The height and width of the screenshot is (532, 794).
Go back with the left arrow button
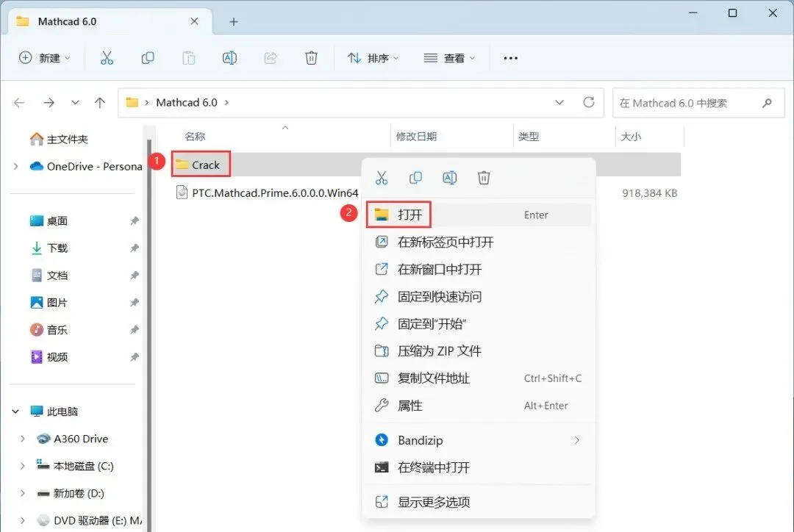pyautogui.click(x=19, y=103)
